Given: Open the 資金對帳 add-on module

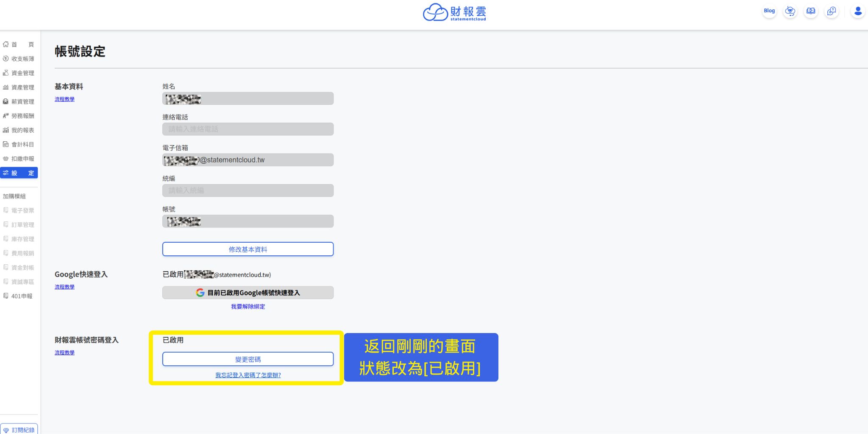Looking at the screenshot, I should tap(19, 268).
